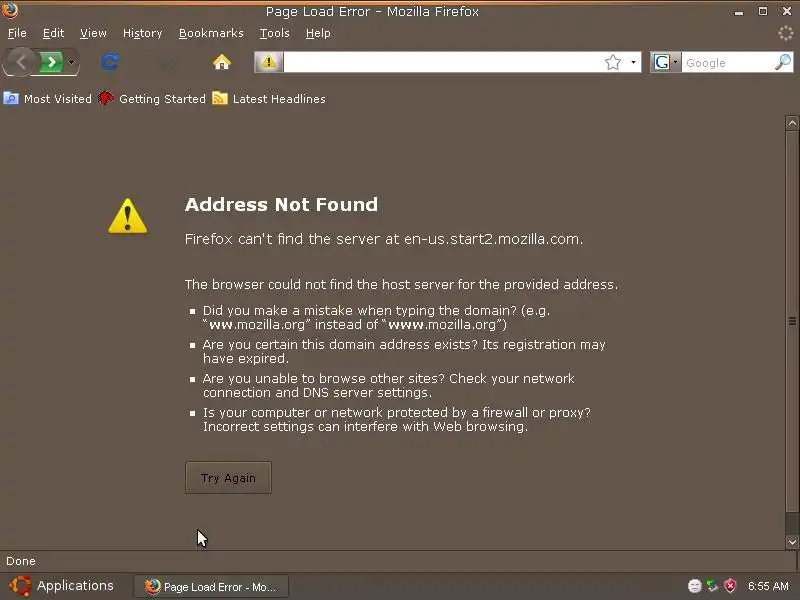Click the network connection tray icon
The width and height of the screenshot is (800, 600).
click(x=712, y=586)
